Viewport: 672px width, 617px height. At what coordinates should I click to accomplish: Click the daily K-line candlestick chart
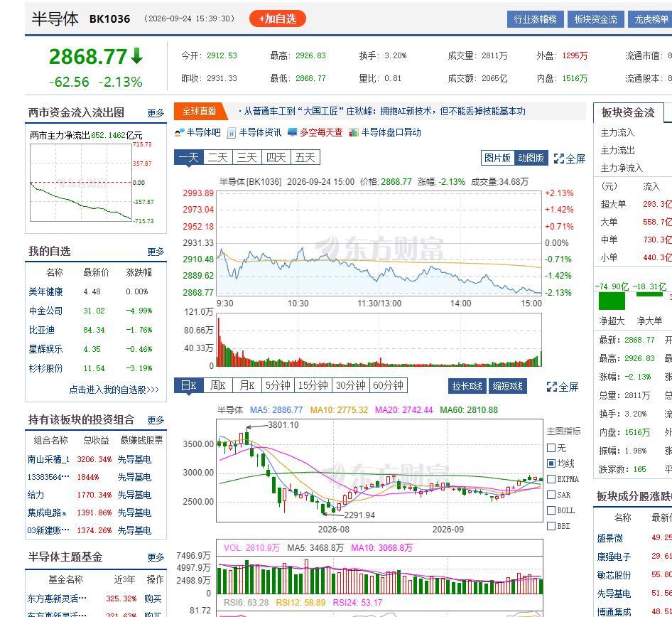coord(379,471)
